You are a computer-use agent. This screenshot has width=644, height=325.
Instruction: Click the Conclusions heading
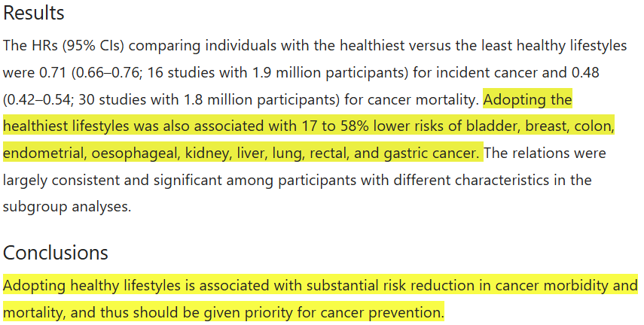pyautogui.click(x=56, y=252)
